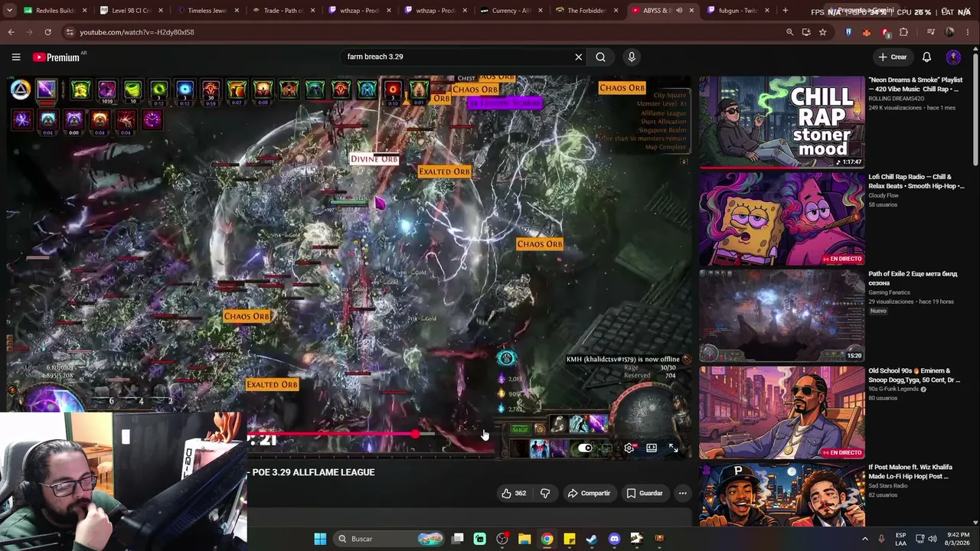Open the Windows Start menu

coord(320,539)
